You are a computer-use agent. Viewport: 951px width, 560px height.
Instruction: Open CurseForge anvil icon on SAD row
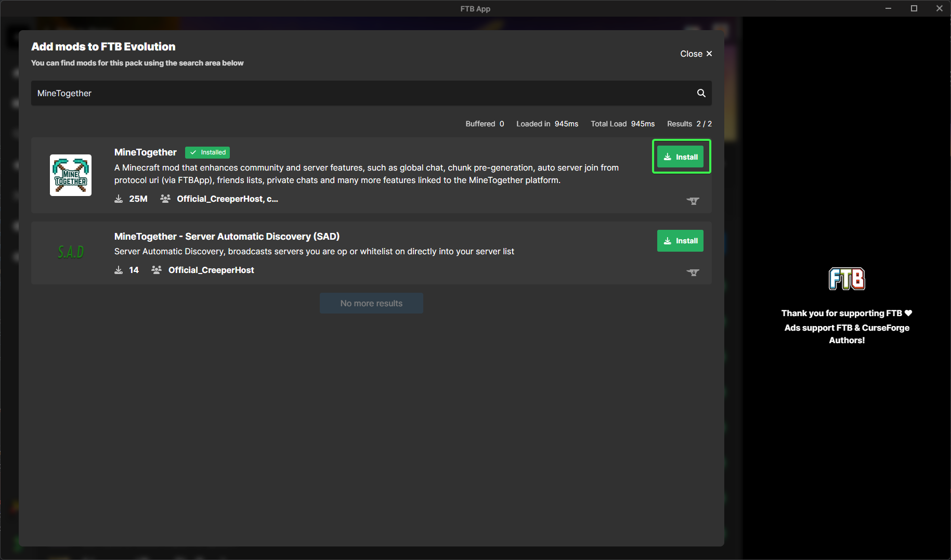693,272
